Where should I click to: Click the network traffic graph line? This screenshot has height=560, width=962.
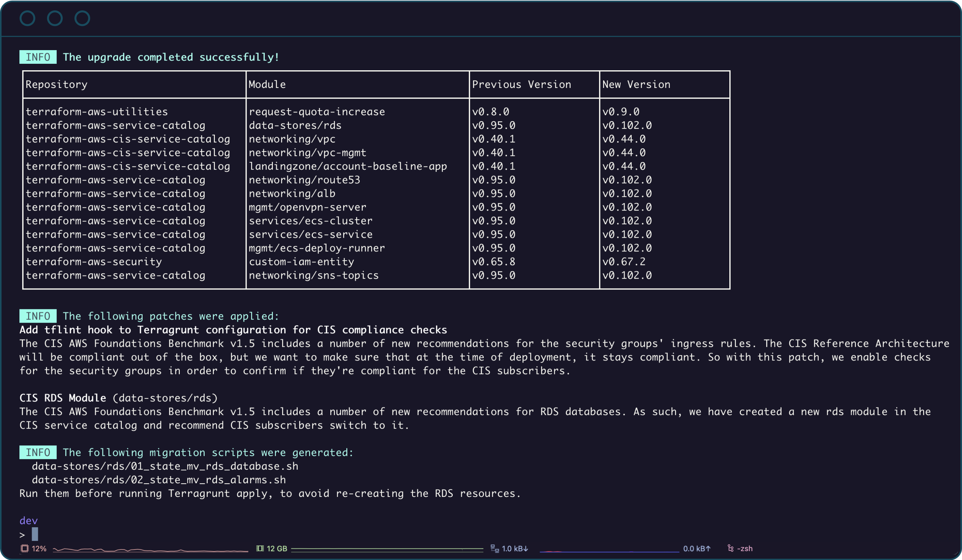[609, 551]
